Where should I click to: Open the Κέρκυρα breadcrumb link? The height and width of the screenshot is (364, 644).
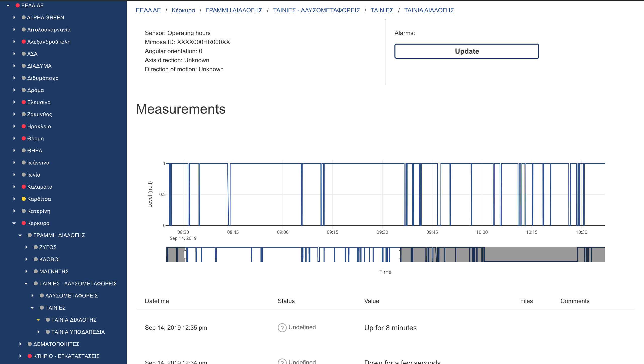point(183,10)
